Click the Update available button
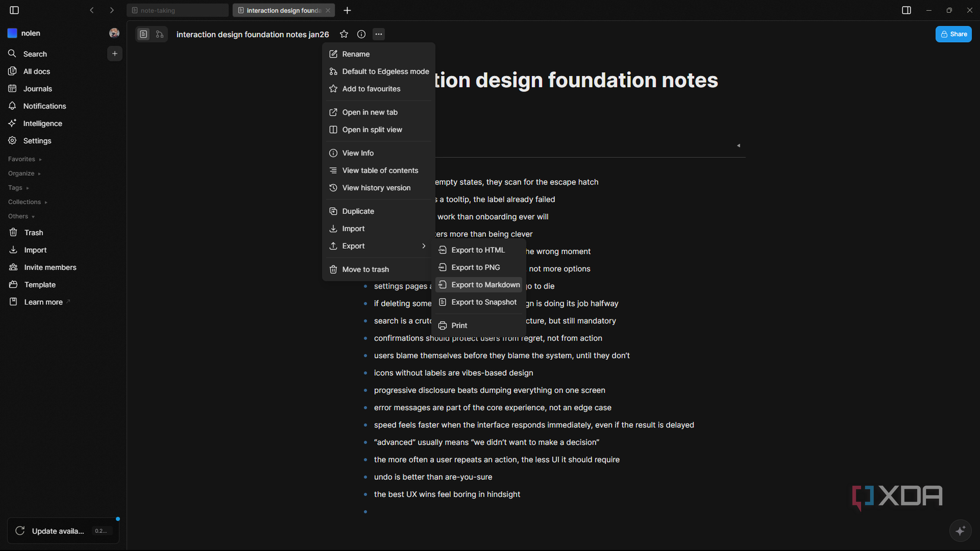The height and width of the screenshot is (551, 980). [63, 531]
